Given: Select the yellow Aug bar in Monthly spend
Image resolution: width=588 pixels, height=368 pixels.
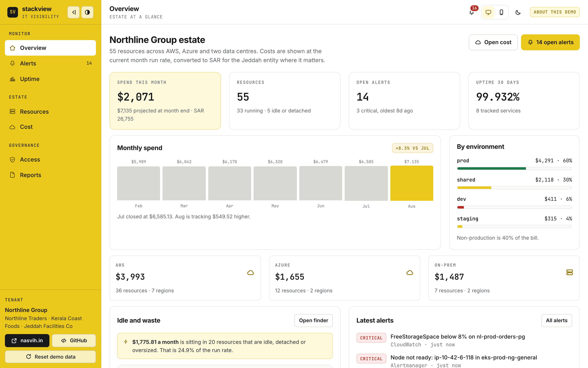Looking at the screenshot, I should click(x=412, y=183).
